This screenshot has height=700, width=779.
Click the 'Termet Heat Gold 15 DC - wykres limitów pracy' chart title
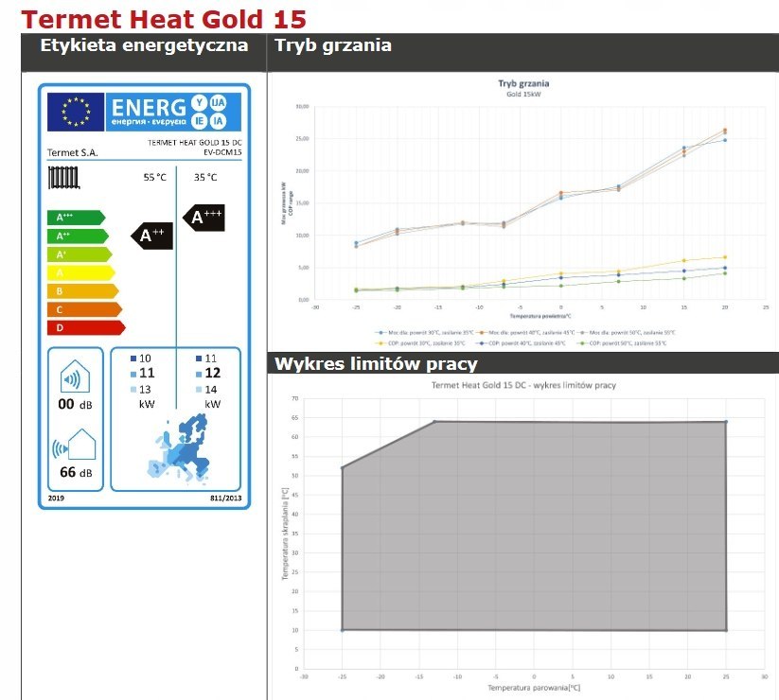pos(523,385)
